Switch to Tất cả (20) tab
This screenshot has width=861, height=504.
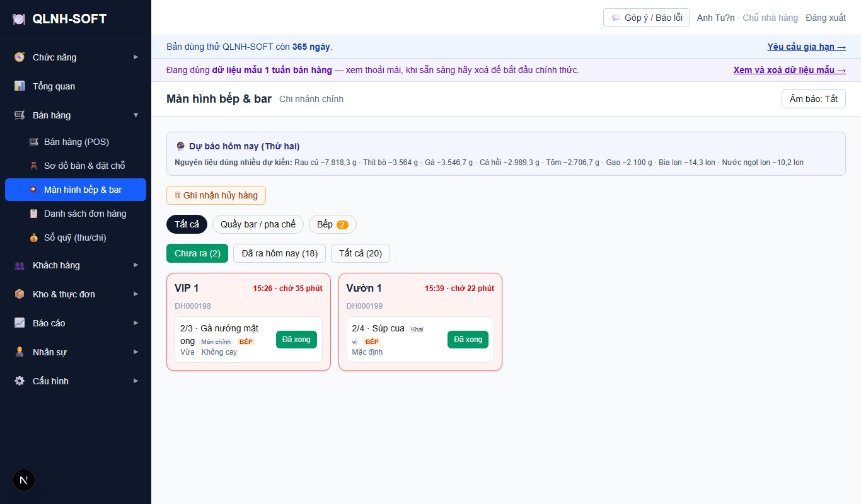360,253
